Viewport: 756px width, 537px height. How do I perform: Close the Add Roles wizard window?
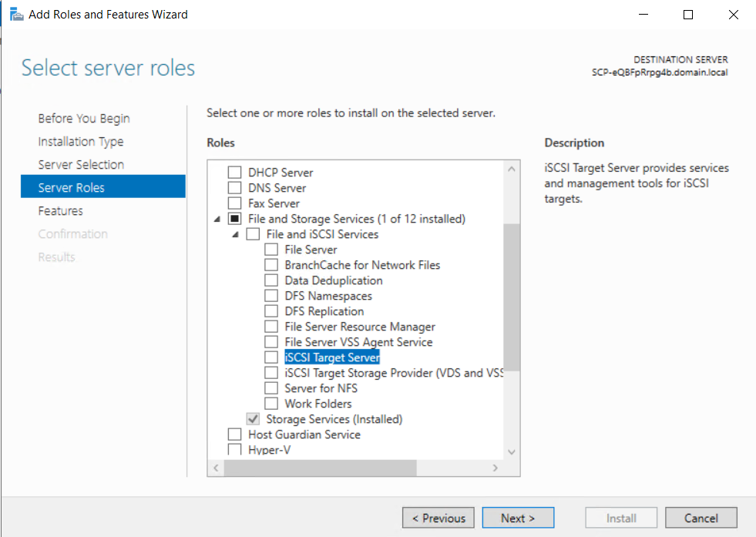[x=734, y=15]
